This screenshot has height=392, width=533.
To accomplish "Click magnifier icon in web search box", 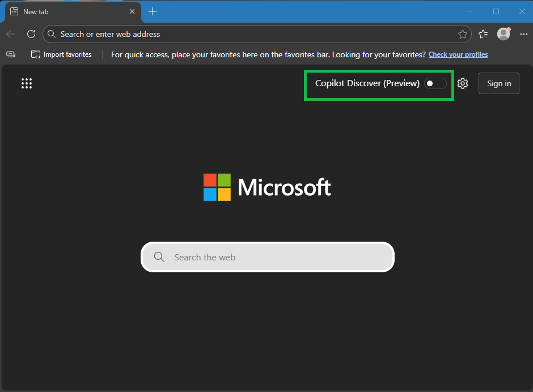I will coord(159,257).
